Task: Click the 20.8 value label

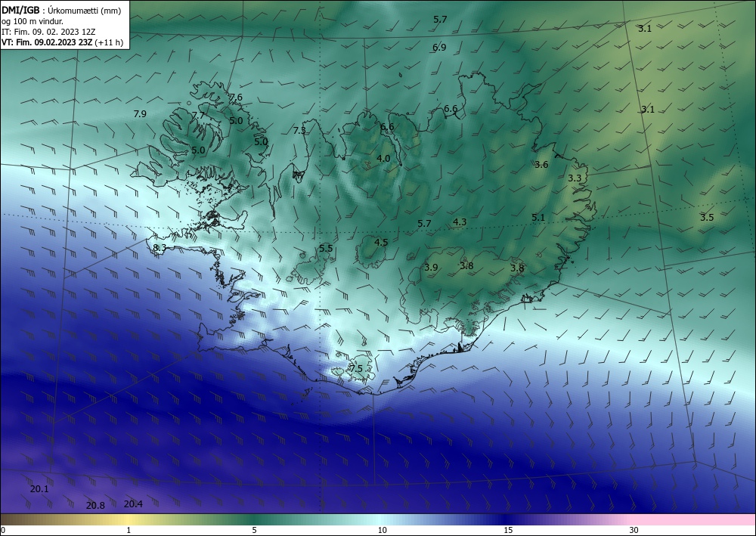Action: [95, 506]
